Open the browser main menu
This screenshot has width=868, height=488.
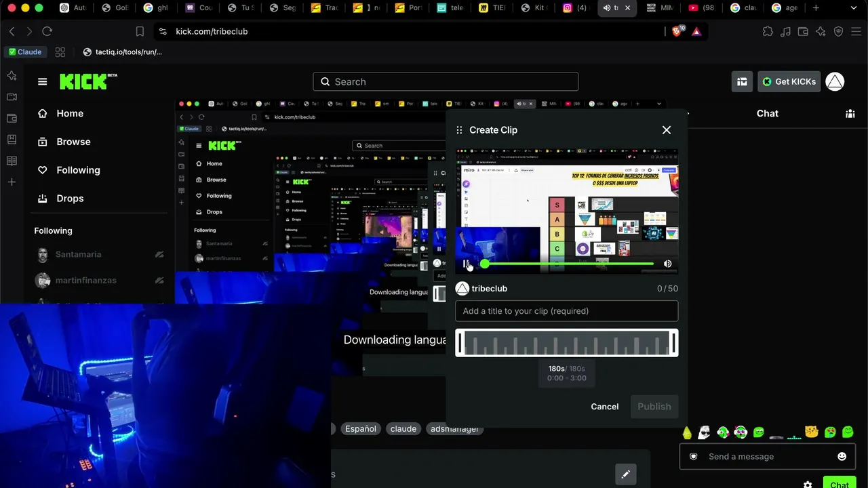coord(856,31)
